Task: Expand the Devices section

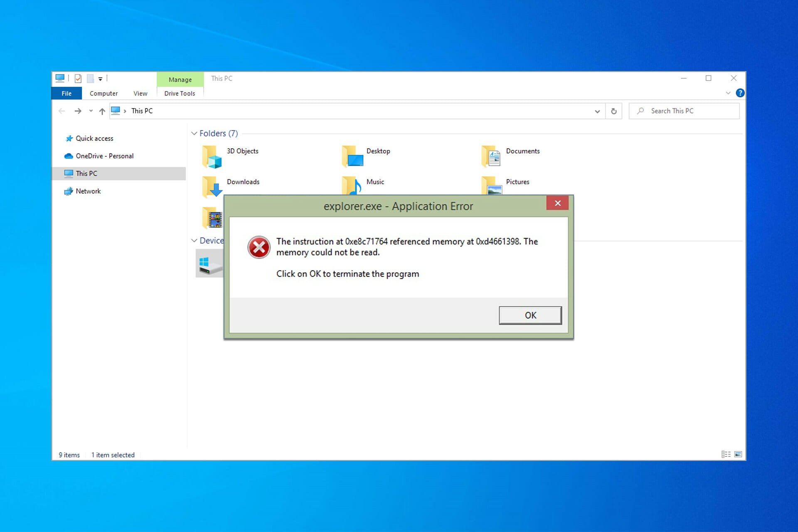Action: tap(194, 241)
